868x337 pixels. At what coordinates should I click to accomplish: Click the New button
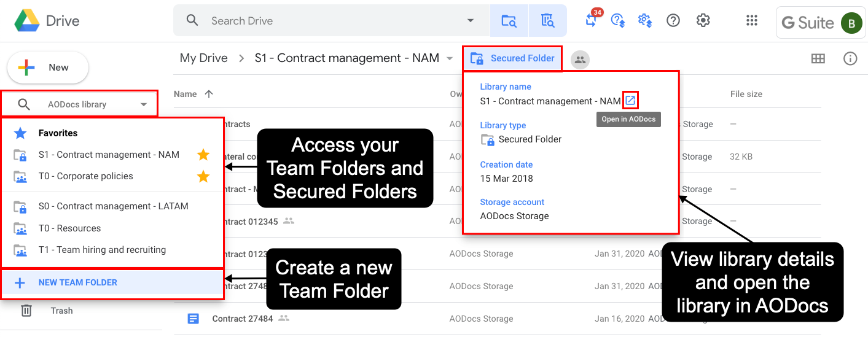(x=48, y=68)
